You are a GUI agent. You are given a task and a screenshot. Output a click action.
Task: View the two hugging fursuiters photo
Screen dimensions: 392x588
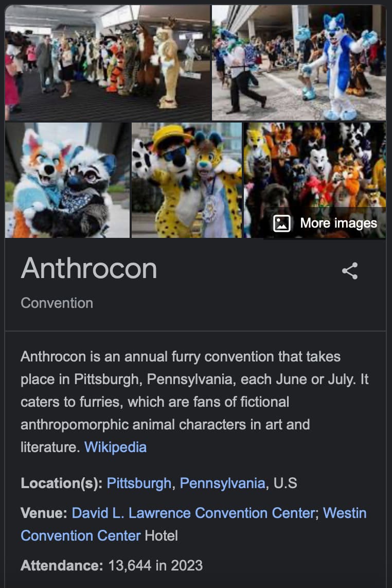pos(67,180)
